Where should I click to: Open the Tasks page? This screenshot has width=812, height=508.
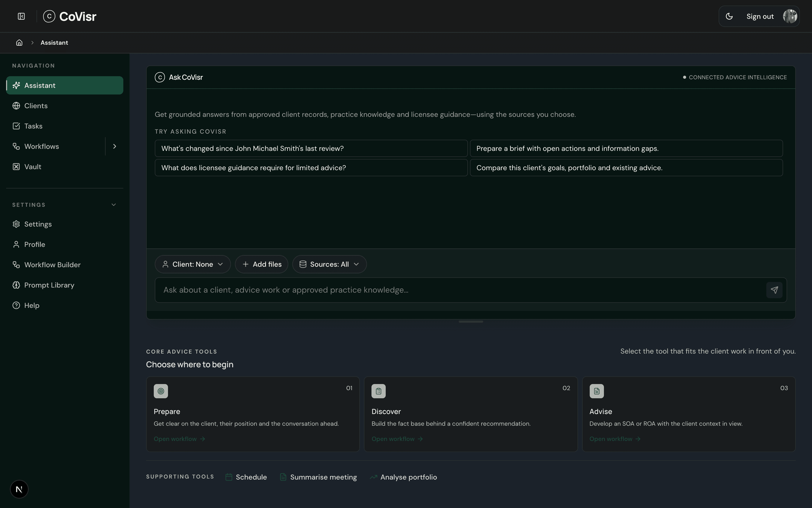click(65, 126)
